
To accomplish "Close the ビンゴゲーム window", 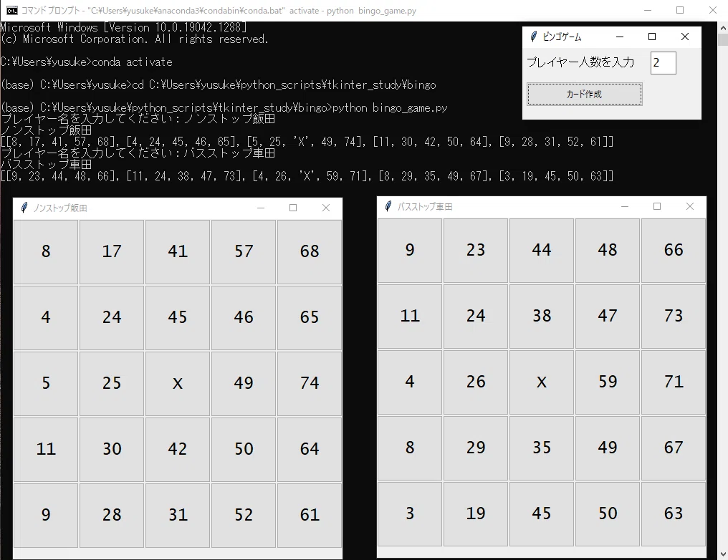I will (685, 37).
